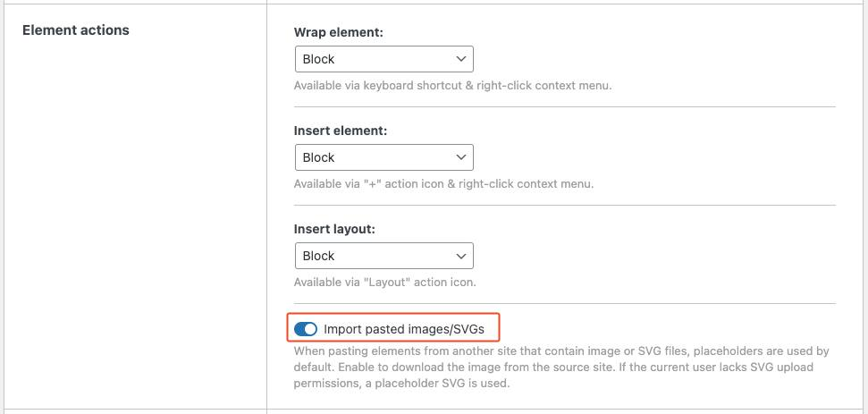
Task: Click the chevron arrow in Insert layout select
Action: click(x=460, y=256)
